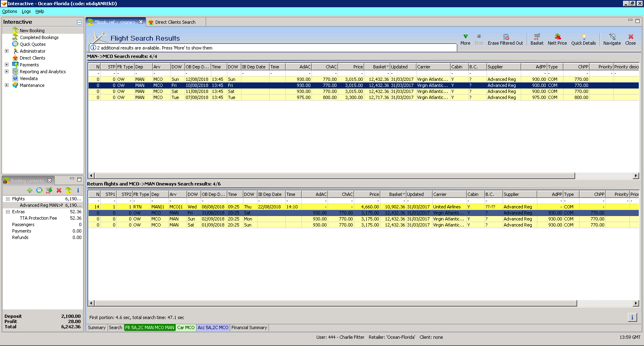Sort outbound results by Carrier column header
Screen dimensions: 644x346
tap(433, 67)
